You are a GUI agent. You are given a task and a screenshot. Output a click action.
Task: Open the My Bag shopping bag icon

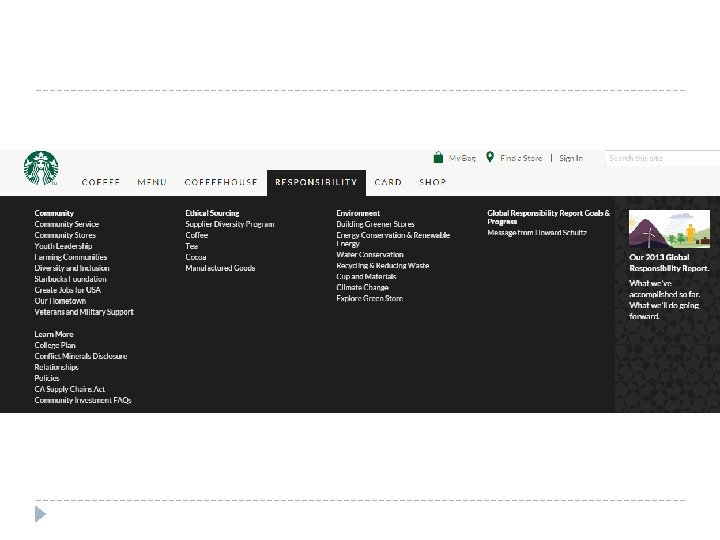click(438, 158)
